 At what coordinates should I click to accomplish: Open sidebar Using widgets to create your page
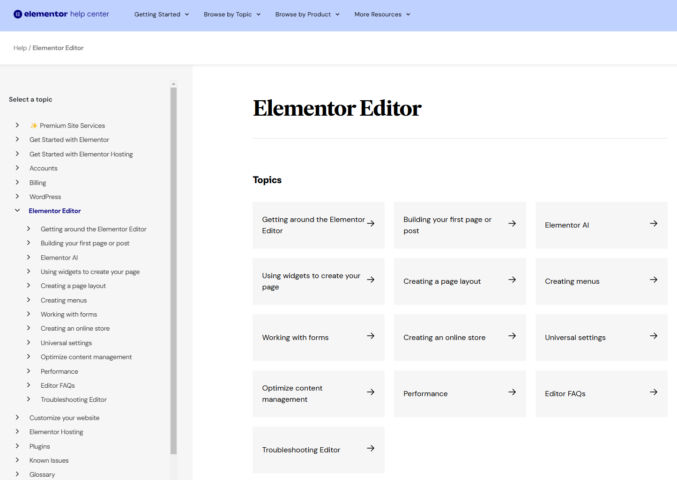coord(90,272)
